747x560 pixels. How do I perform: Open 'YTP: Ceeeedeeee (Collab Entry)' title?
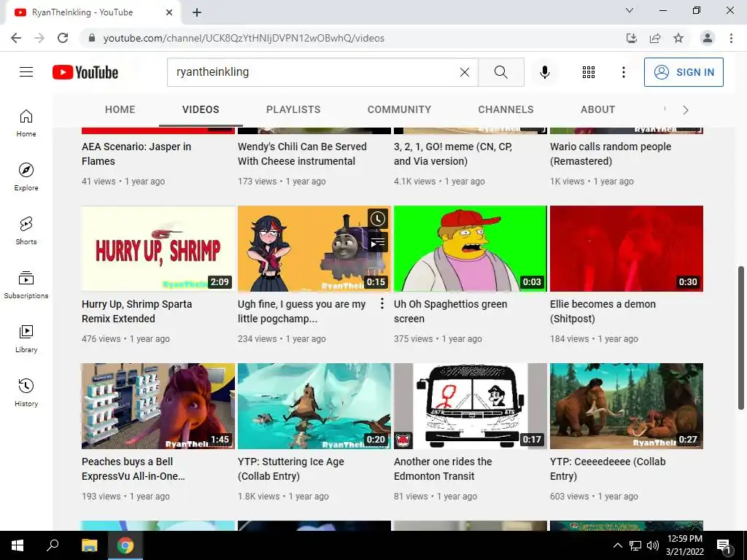coord(608,469)
